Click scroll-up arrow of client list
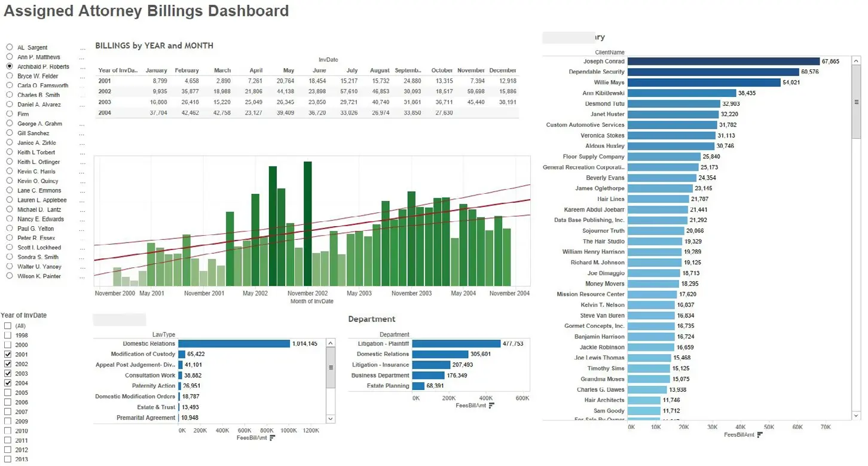The height and width of the screenshot is (466, 868). [856, 61]
